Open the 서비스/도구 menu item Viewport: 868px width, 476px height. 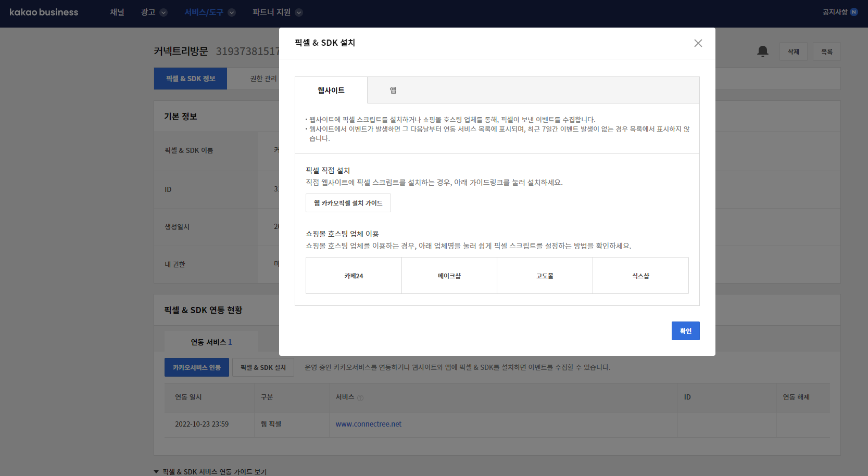coord(204,12)
